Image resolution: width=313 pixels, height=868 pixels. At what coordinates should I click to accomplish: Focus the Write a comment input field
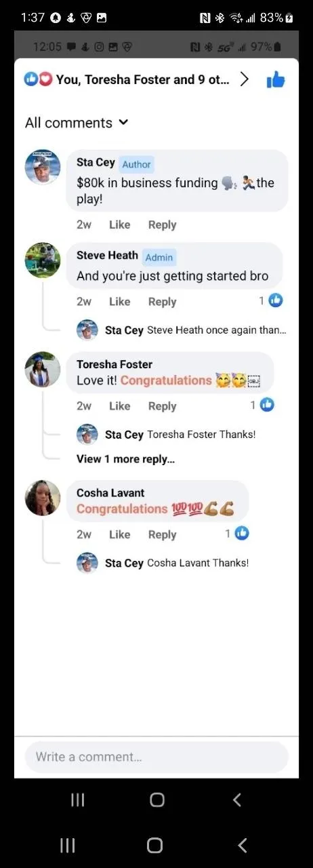(156, 757)
